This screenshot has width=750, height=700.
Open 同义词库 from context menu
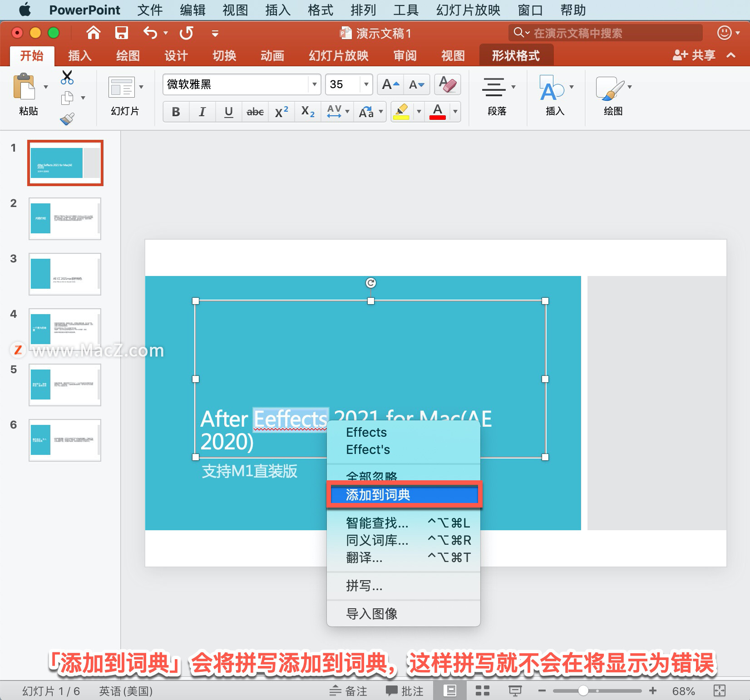(x=403, y=540)
